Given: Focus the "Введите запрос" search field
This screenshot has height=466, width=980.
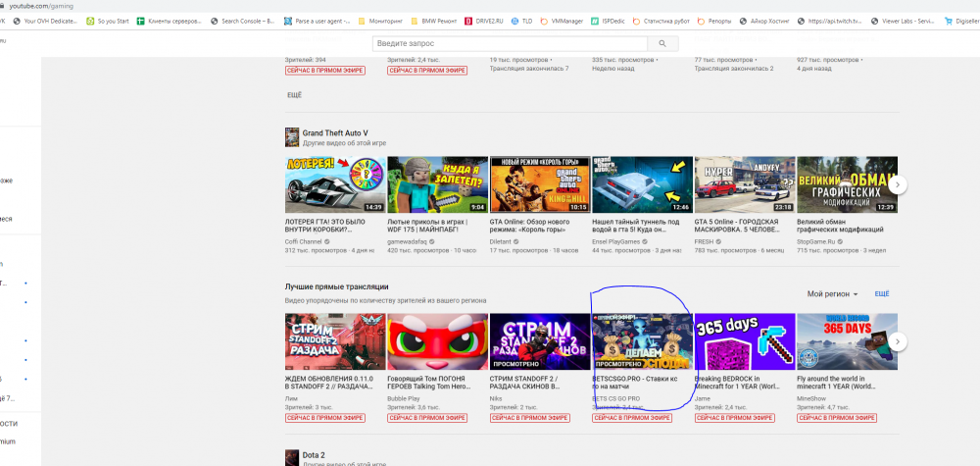Looking at the screenshot, I should pos(510,44).
